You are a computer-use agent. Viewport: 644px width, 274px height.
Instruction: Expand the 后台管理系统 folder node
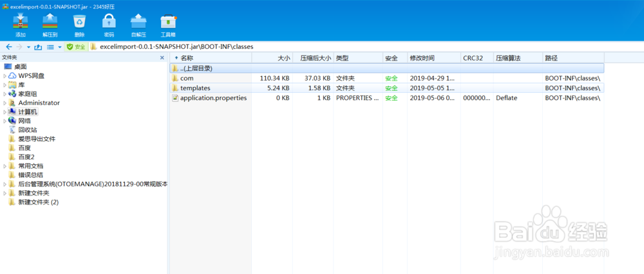tap(5, 184)
